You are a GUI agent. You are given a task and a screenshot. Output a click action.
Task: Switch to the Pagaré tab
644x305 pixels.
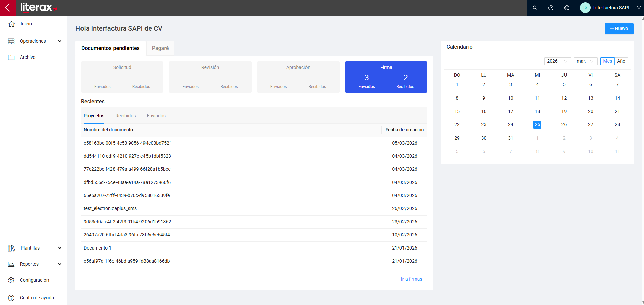coord(160,48)
